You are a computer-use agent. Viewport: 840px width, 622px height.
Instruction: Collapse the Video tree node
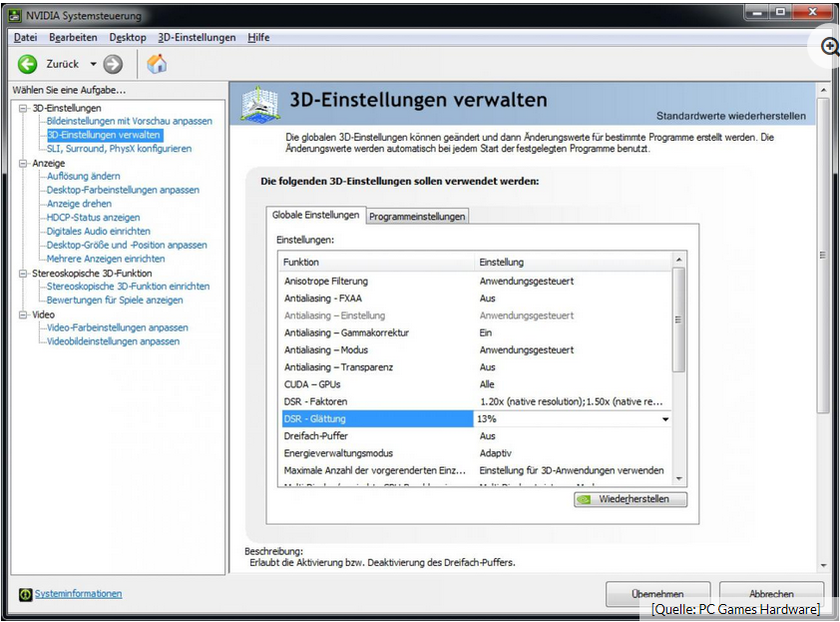pyautogui.click(x=23, y=314)
